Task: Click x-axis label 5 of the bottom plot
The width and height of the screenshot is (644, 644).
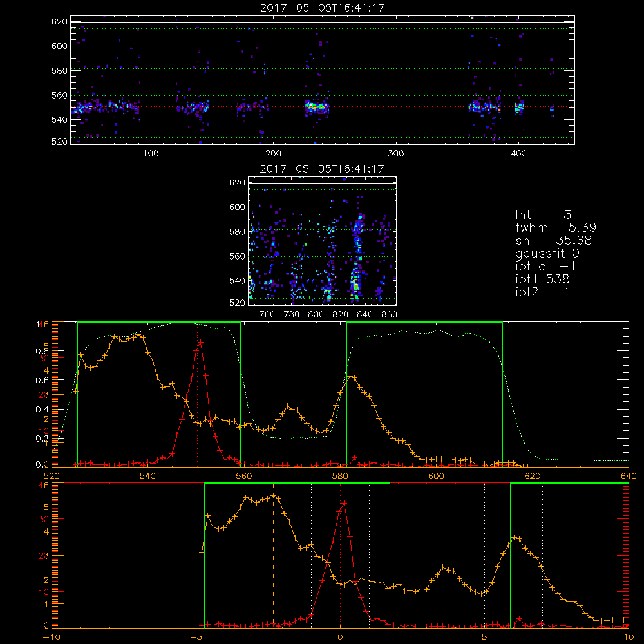Action: pos(485,638)
